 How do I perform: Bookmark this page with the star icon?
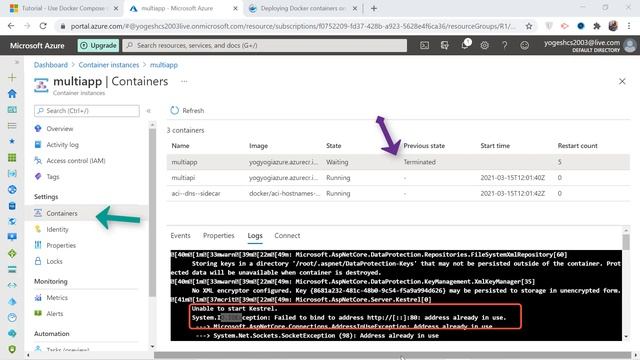[529, 26]
